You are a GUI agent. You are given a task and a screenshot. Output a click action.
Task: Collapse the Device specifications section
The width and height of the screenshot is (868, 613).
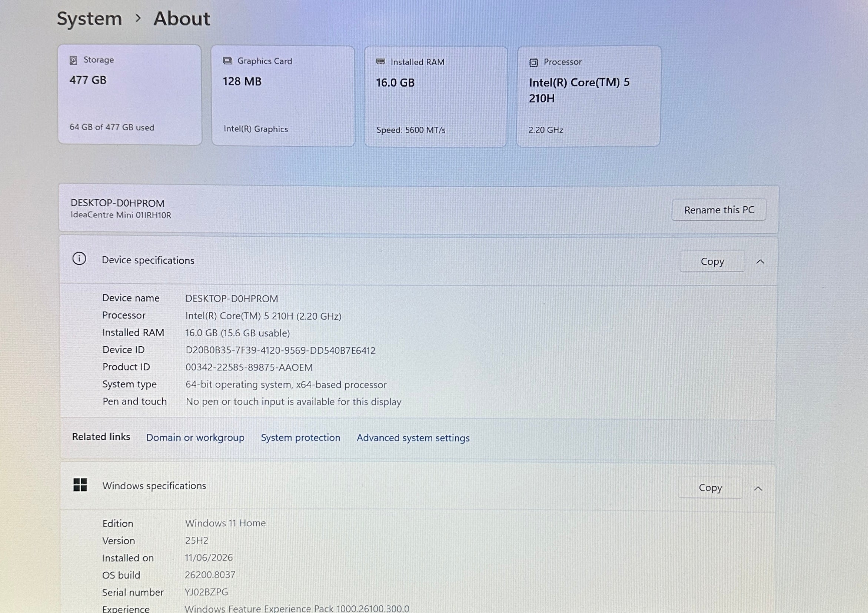[760, 261]
